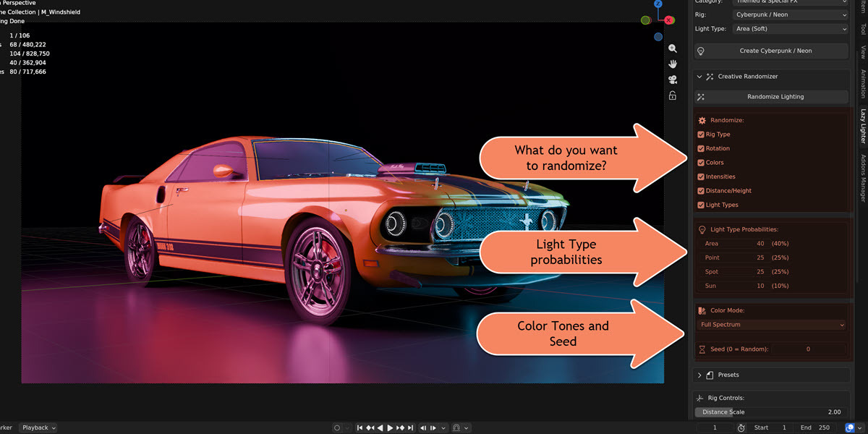
Task: Toggle the Light Types checkbox
Action: tap(701, 205)
